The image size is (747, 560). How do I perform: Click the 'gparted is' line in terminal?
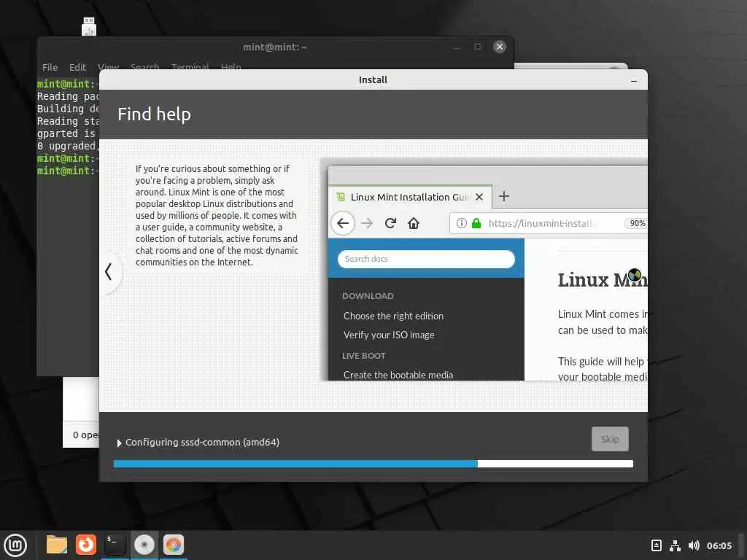coord(66,133)
